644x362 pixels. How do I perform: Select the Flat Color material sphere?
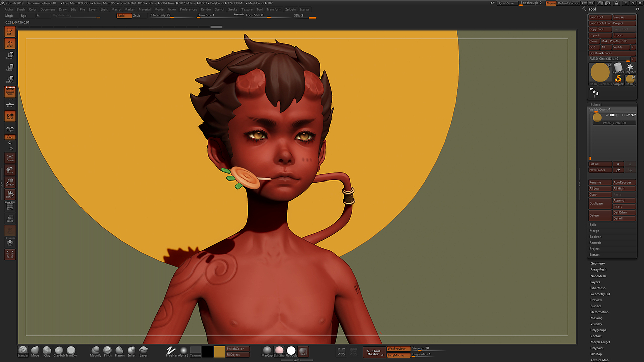[x=291, y=351]
